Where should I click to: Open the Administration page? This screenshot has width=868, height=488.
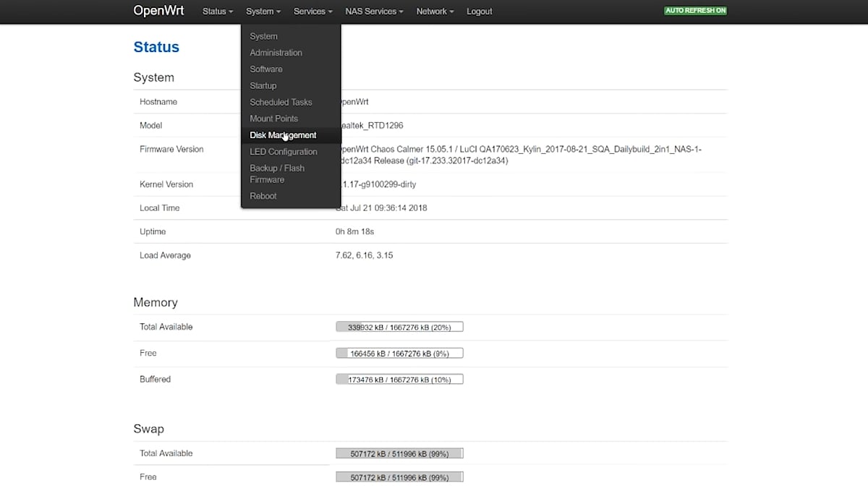click(x=276, y=52)
